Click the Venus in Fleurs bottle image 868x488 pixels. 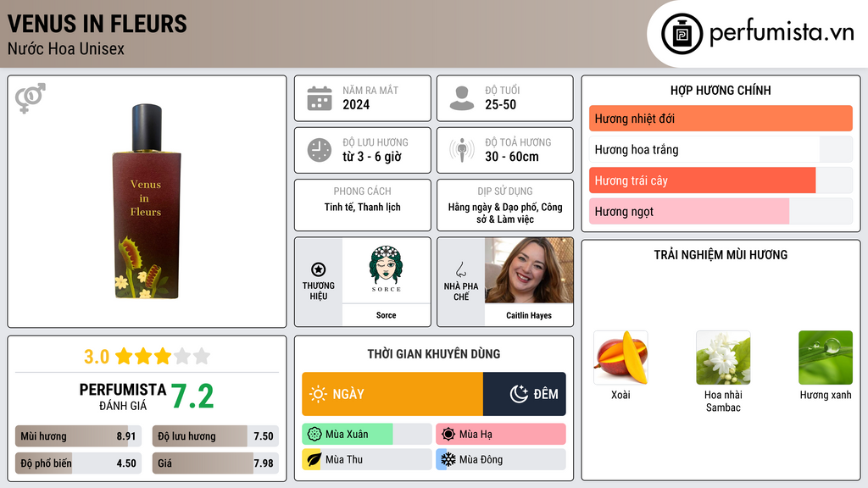(147, 202)
